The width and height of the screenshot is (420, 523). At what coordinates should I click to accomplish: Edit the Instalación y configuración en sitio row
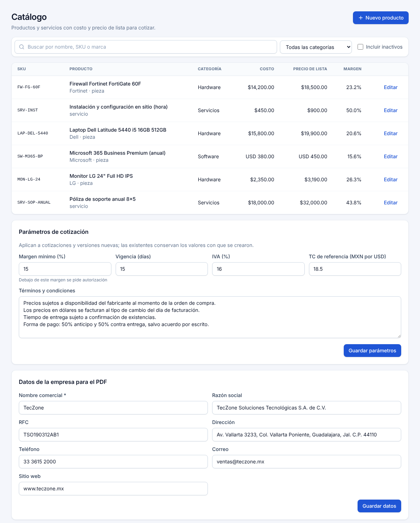pos(391,110)
